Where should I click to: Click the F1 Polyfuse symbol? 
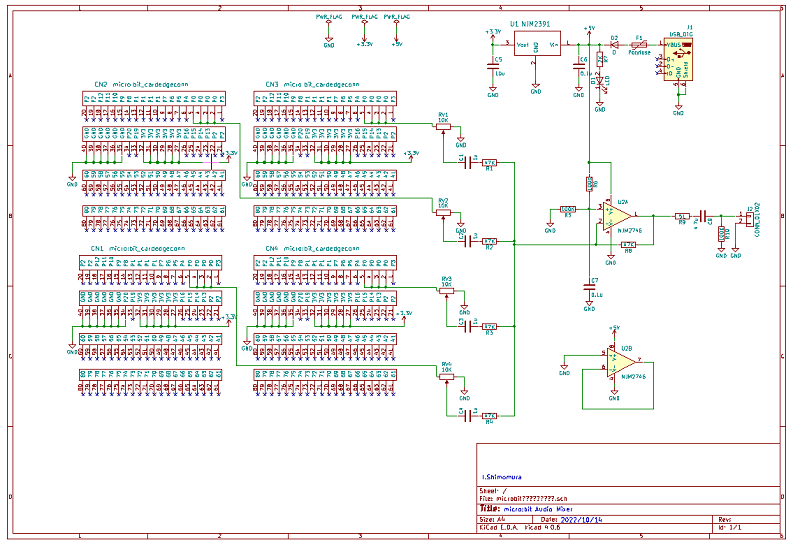point(639,44)
